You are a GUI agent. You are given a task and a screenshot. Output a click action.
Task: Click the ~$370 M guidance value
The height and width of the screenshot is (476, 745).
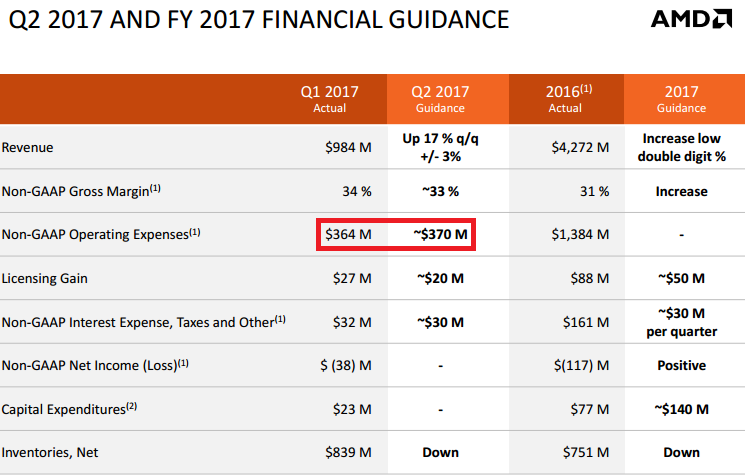tap(440, 235)
